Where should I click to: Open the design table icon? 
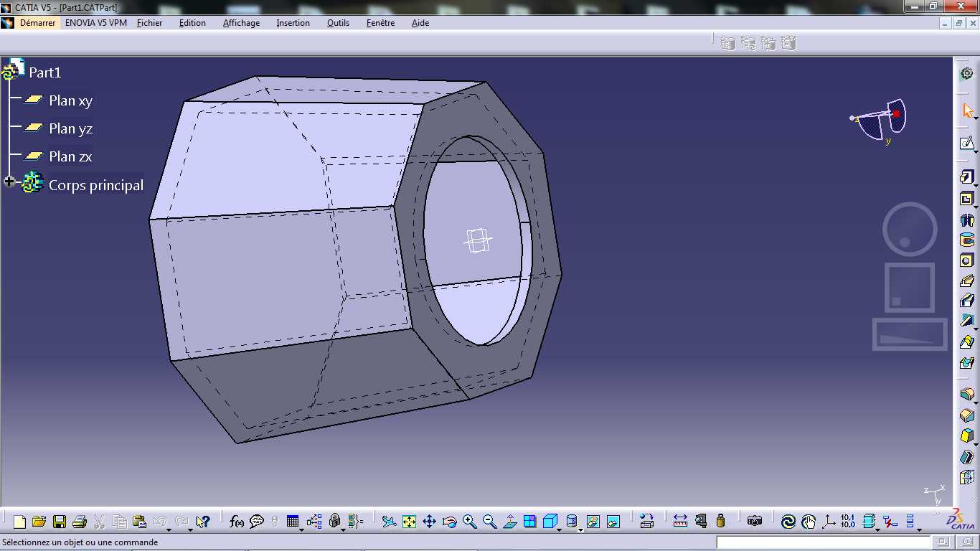pyautogui.click(x=292, y=522)
